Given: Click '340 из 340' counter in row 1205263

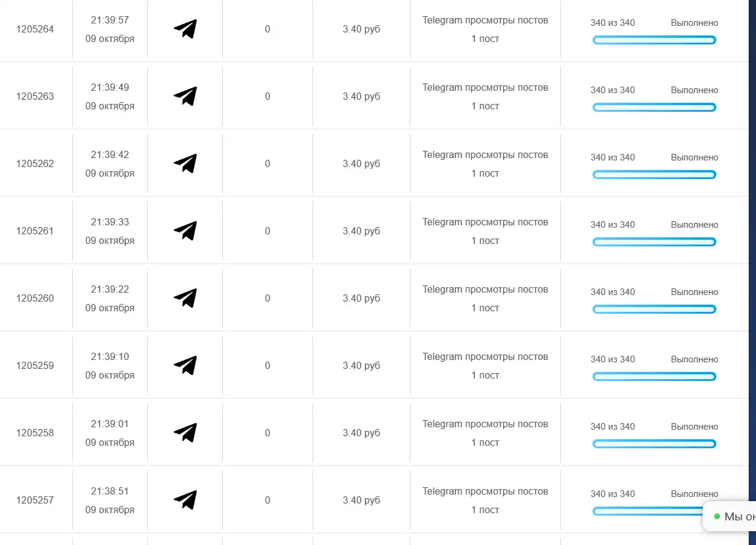Looking at the screenshot, I should tap(612, 90).
